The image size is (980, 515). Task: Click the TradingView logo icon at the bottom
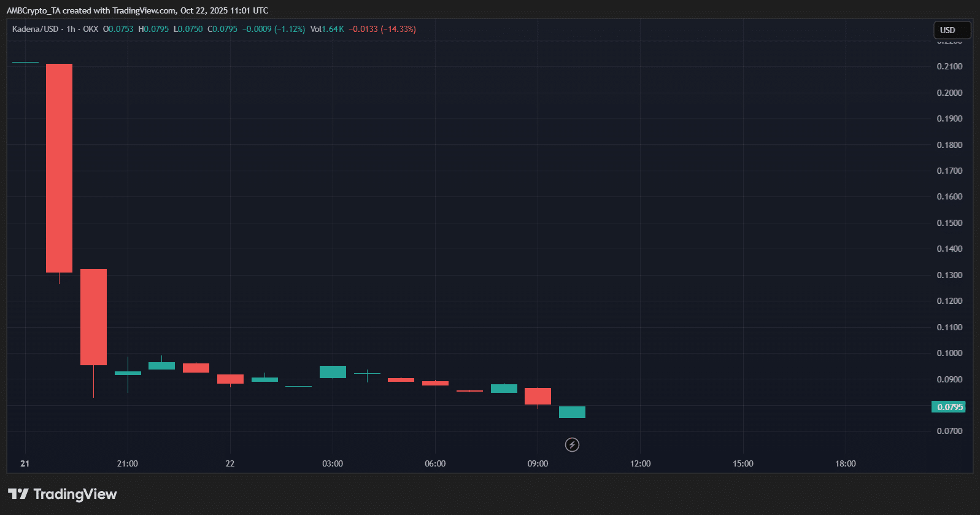(18, 494)
